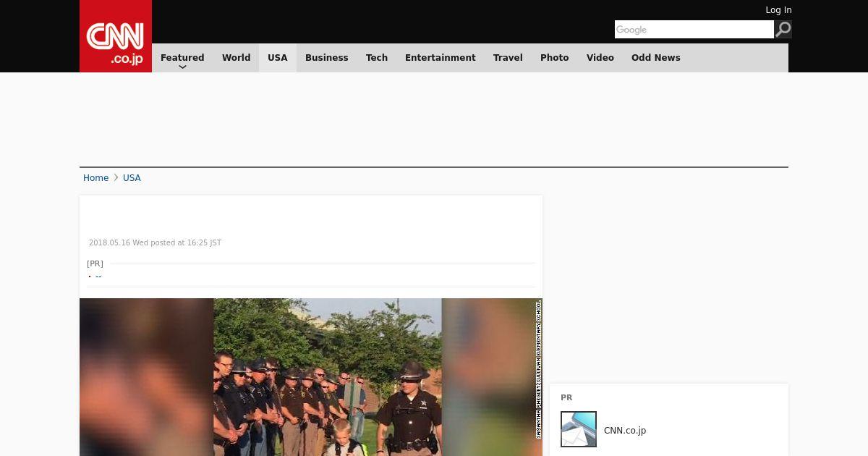Follow the Home breadcrumb link
Screen dimensions: 868x456
pos(95,178)
